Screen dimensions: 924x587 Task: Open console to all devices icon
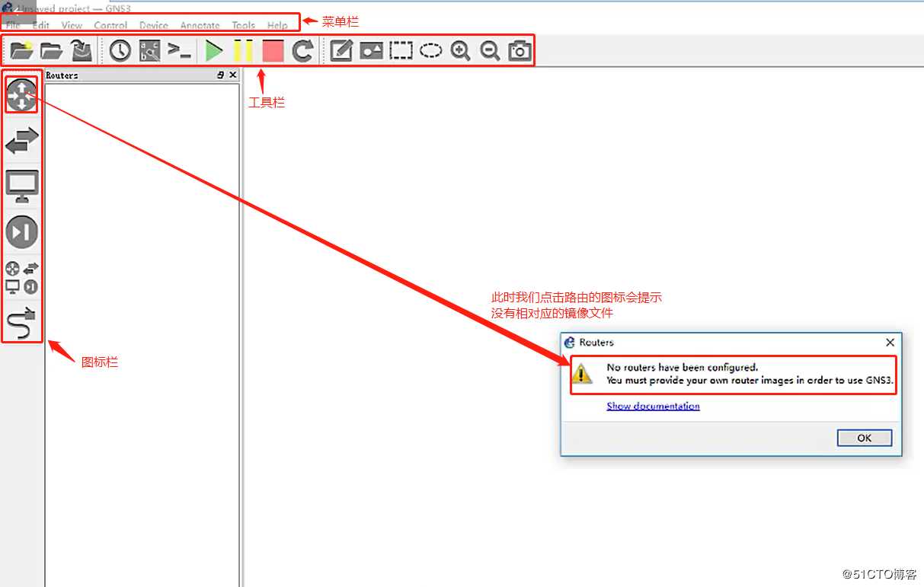[x=180, y=51]
